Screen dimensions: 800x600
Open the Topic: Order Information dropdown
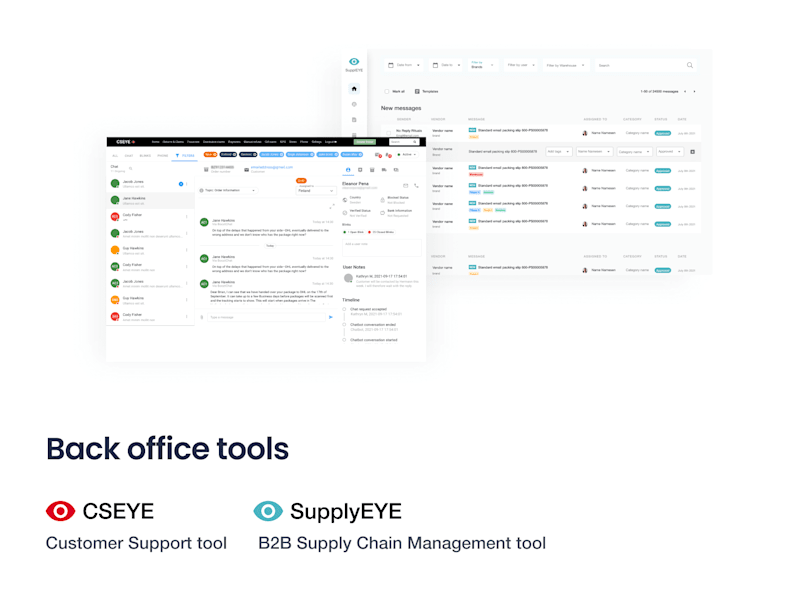(228, 190)
